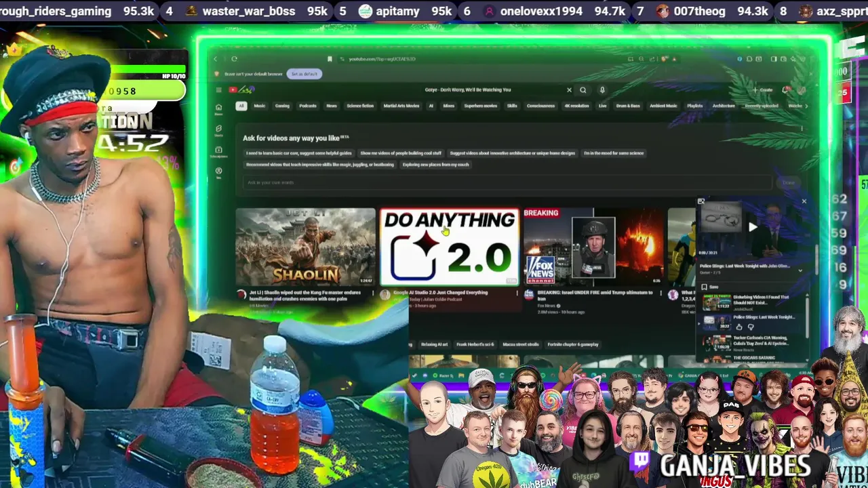Click the 'Ask in your own words' input

[507, 182]
